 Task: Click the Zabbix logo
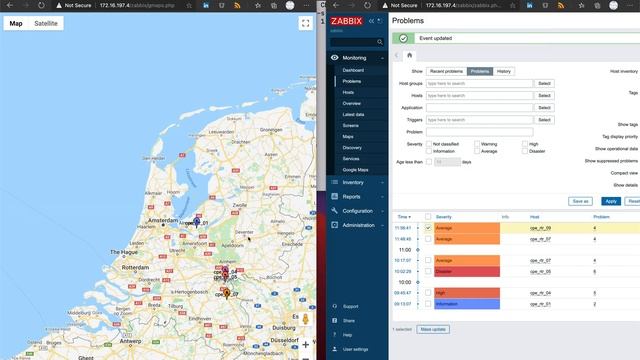pyautogui.click(x=346, y=21)
